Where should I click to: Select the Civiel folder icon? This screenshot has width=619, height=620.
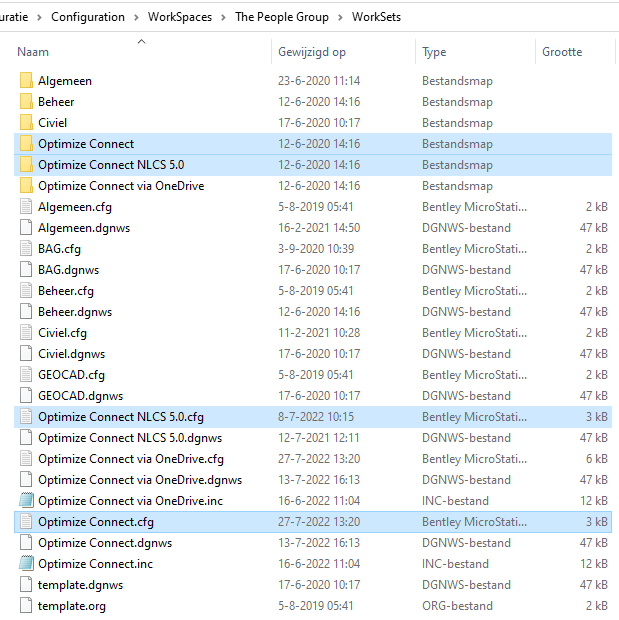pyautogui.click(x=26, y=123)
